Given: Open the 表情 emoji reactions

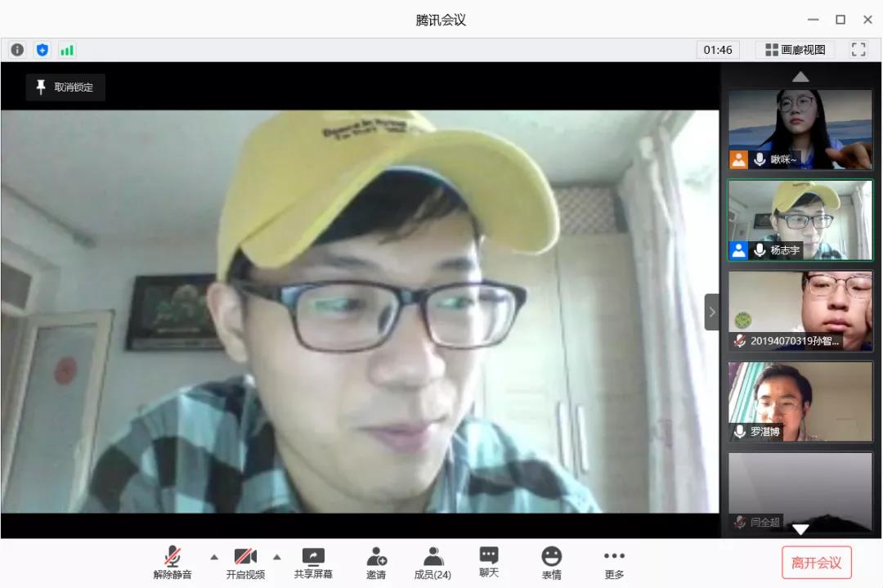Looking at the screenshot, I should coord(552,563).
